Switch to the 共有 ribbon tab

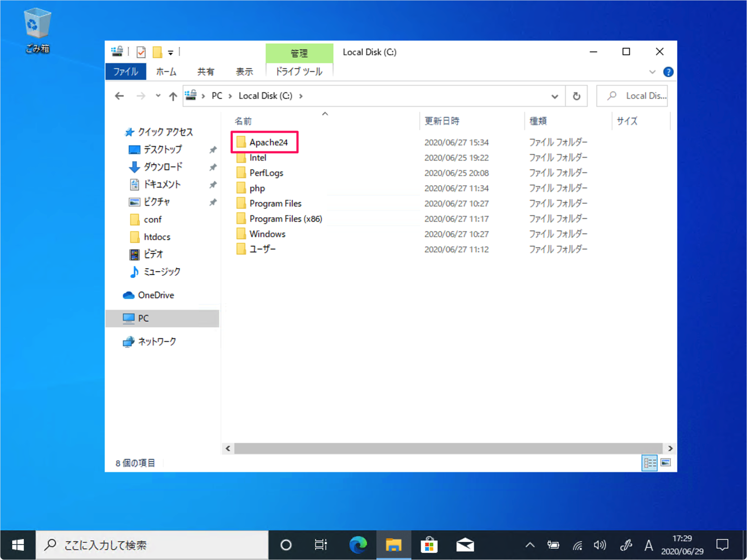pyautogui.click(x=206, y=71)
